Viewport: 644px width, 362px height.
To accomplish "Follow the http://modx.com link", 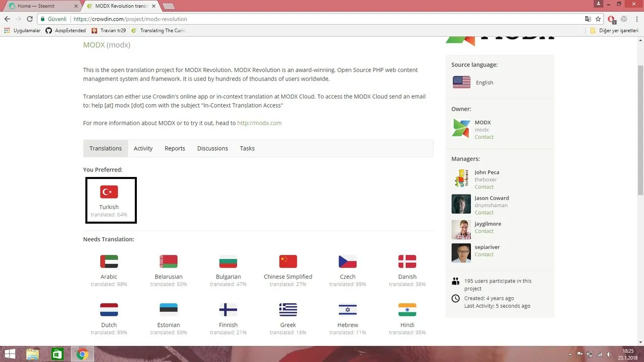I will [x=259, y=123].
